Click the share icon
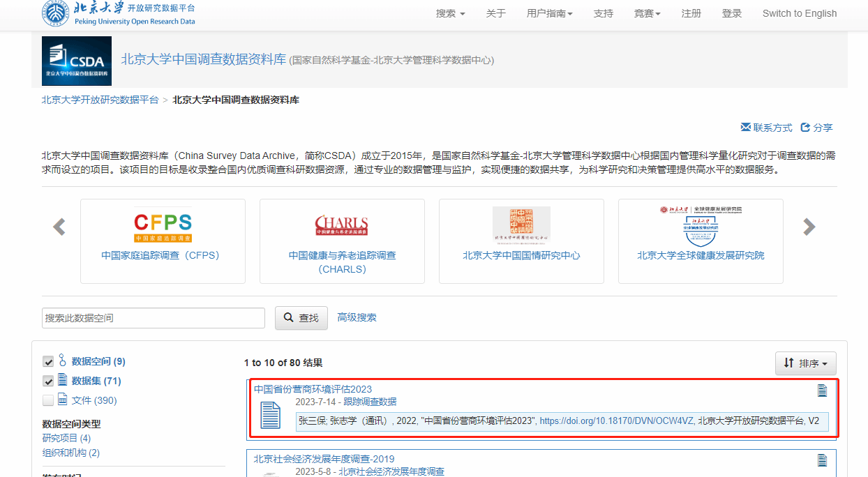Image resolution: width=868 pixels, height=477 pixels. (x=805, y=128)
